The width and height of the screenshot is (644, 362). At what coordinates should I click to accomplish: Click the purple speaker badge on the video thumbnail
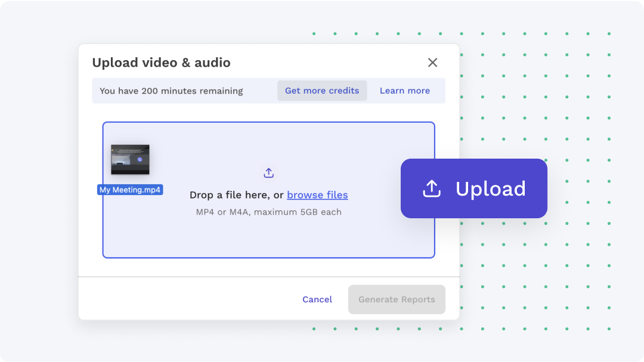[140, 159]
